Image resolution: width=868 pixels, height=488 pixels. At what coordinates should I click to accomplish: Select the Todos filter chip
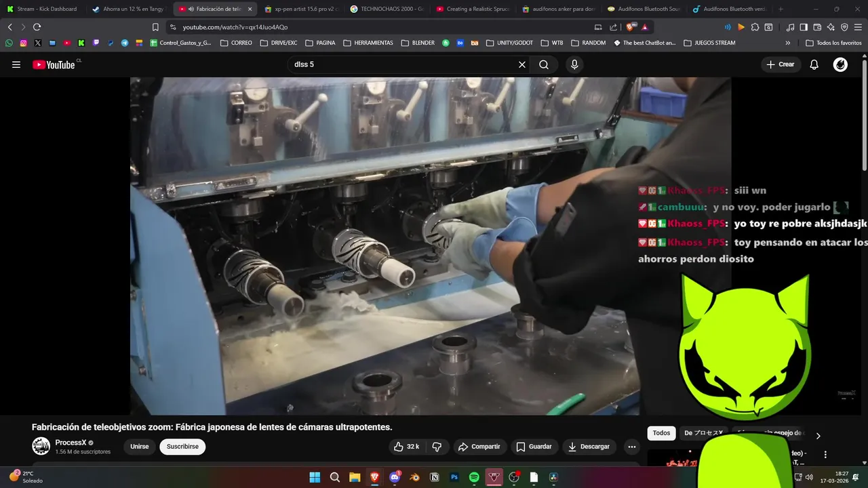coord(661,433)
